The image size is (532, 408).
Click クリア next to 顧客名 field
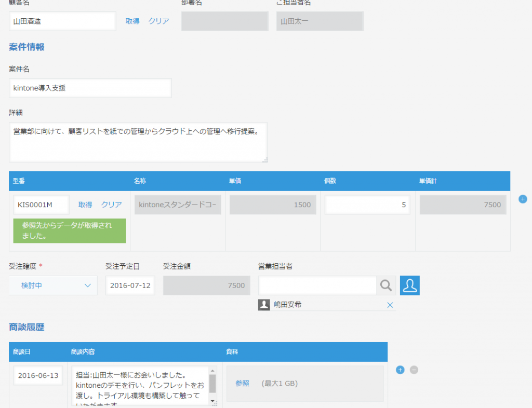click(x=158, y=21)
